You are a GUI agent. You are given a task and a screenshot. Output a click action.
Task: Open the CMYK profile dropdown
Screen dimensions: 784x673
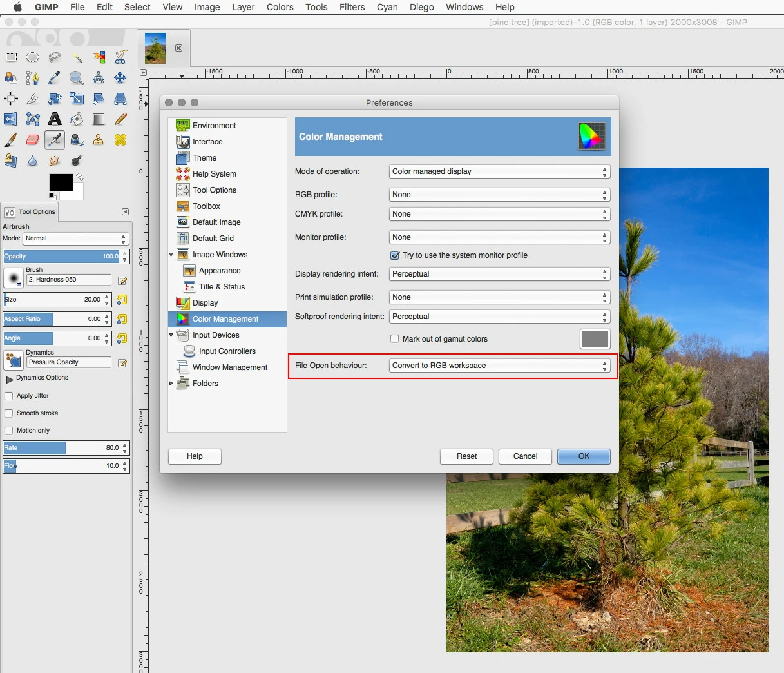click(500, 214)
